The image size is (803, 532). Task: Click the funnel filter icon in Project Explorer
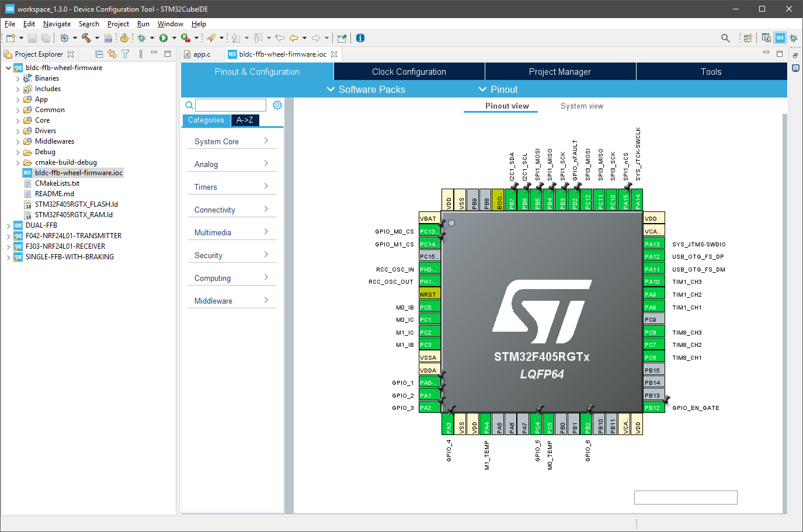coord(125,54)
